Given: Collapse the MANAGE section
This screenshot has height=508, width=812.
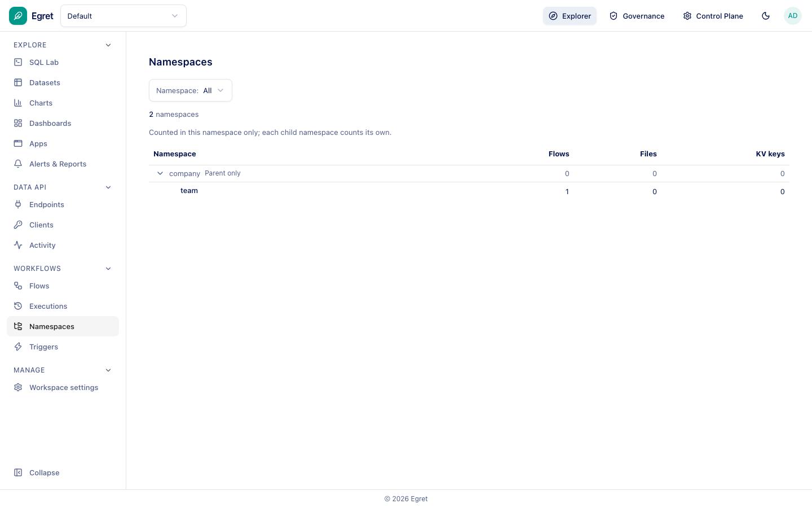Looking at the screenshot, I should click(x=108, y=370).
